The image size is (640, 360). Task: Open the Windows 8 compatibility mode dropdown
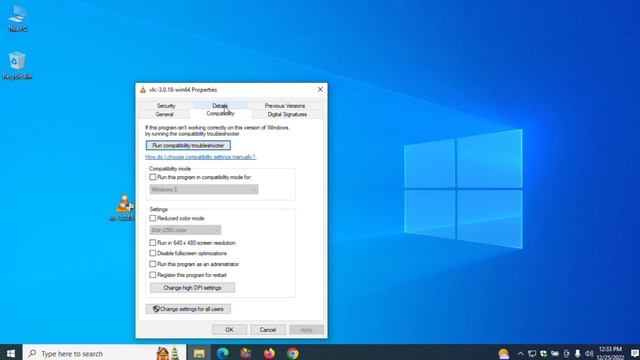pyautogui.click(x=204, y=189)
